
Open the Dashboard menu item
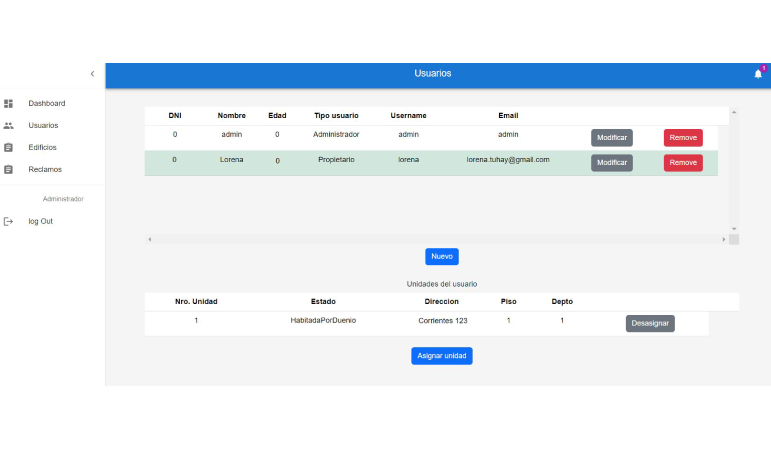point(46,103)
